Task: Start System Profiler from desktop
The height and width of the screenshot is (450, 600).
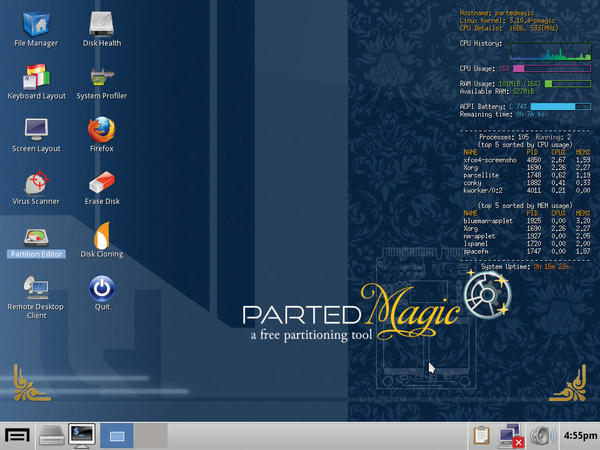Action: pos(101,82)
